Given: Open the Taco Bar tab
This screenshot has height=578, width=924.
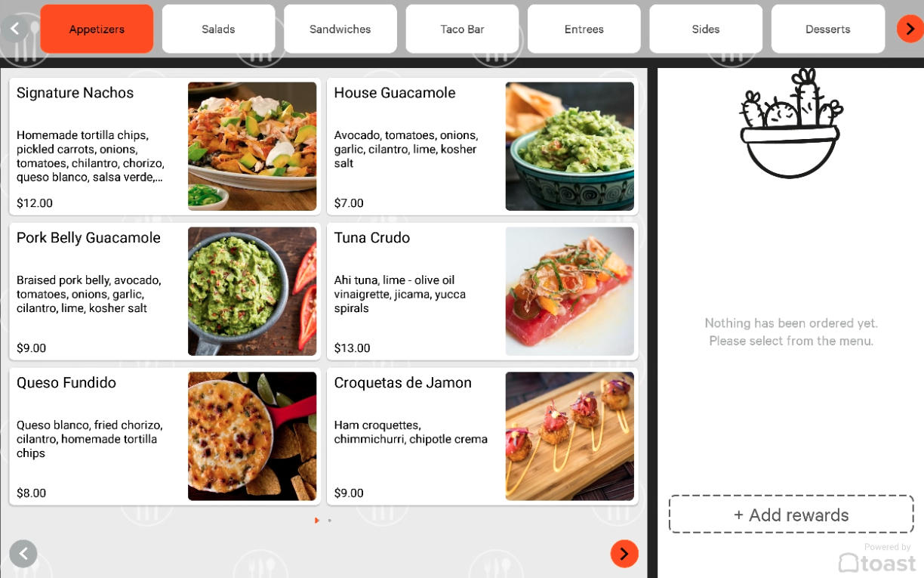Looking at the screenshot, I should click(462, 29).
